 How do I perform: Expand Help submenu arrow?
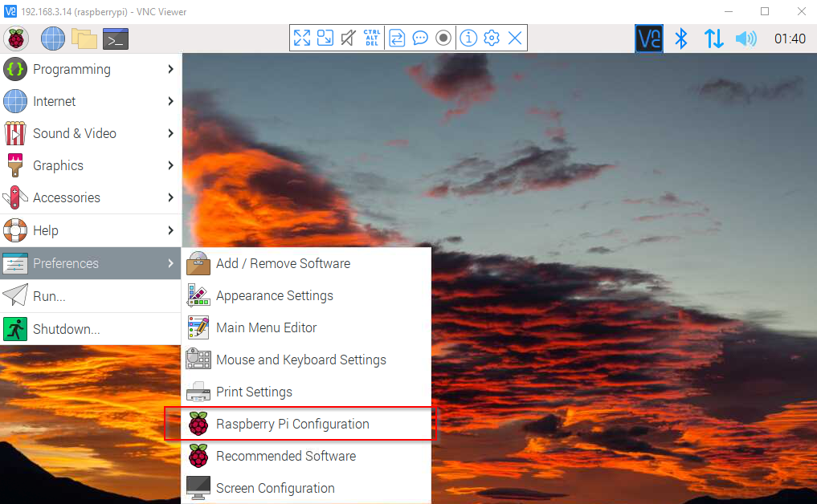[170, 230]
